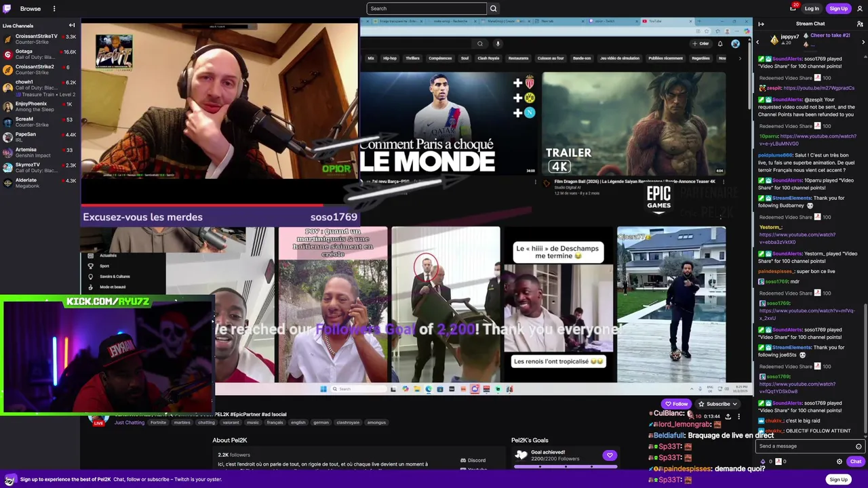Click the Dragon Ball Trailer 4K thumbnail
The image size is (868, 488).
pos(633,123)
